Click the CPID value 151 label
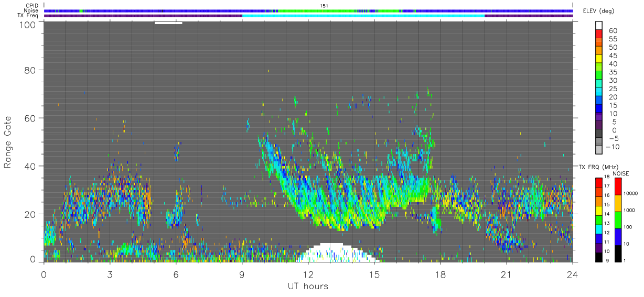The height and width of the screenshot is (297, 644). point(324,6)
